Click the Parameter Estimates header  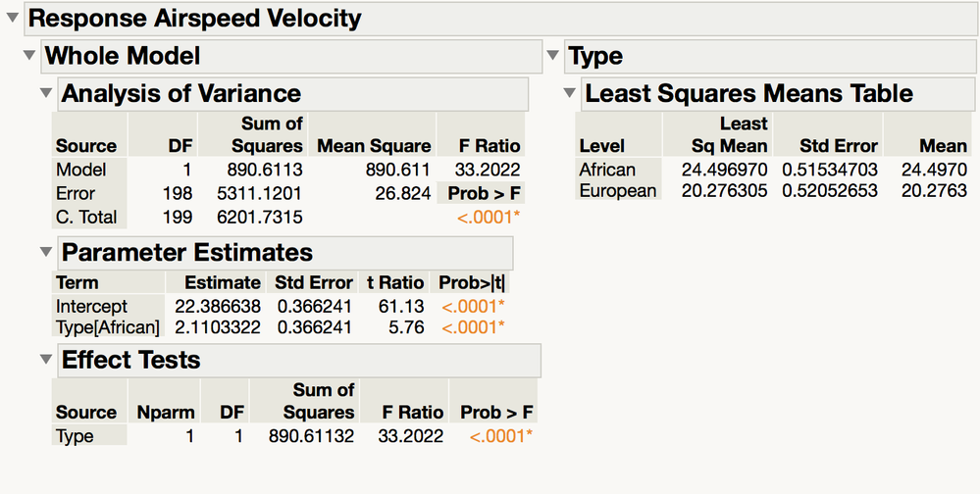(x=186, y=252)
